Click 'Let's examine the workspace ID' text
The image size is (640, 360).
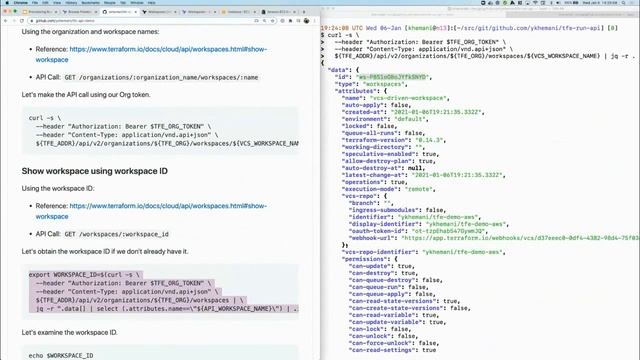pyautogui.click(x=69, y=333)
